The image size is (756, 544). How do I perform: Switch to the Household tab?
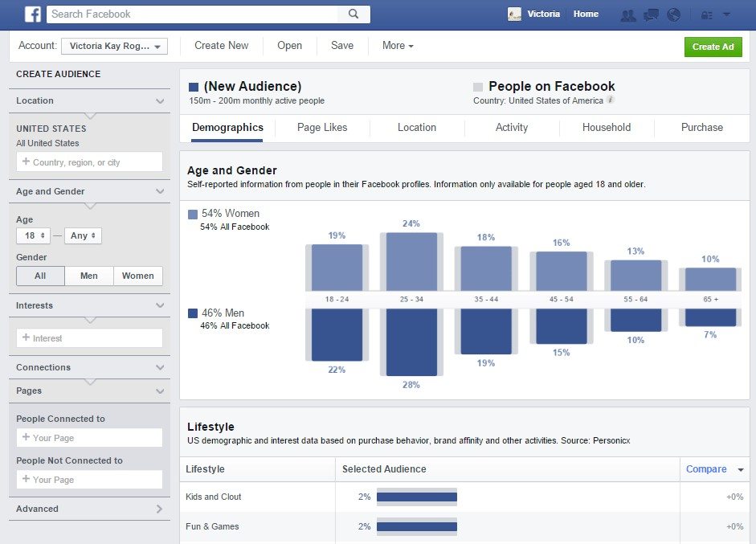coord(606,128)
